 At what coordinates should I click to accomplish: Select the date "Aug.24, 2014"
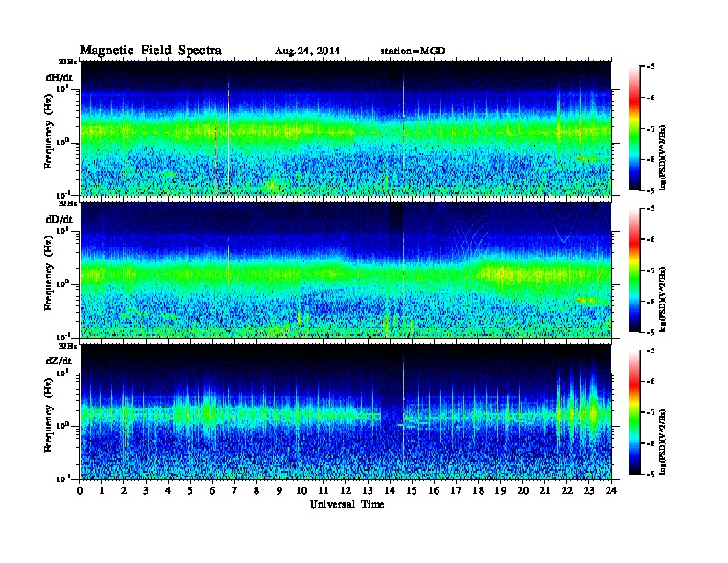click(307, 52)
